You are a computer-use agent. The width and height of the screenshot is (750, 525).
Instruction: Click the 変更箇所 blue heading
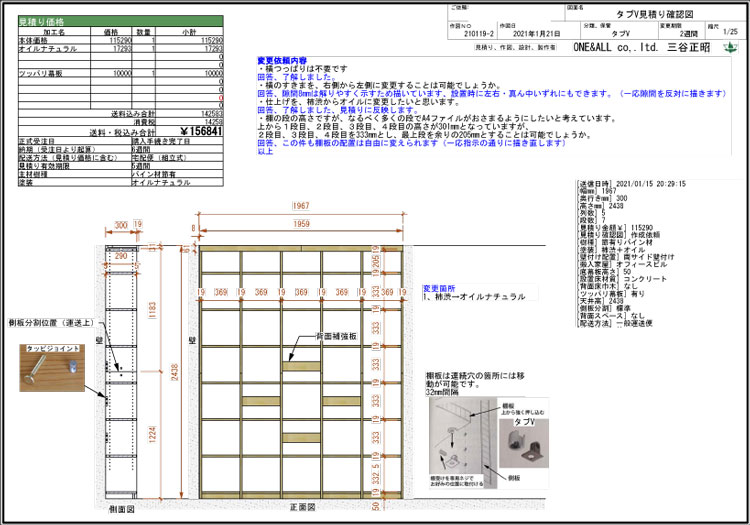tap(439, 287)
